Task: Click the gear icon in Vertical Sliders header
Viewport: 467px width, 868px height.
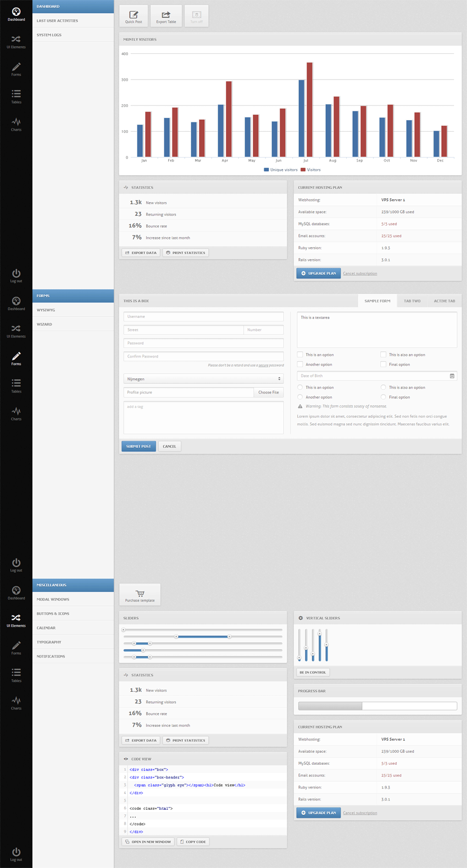Action: pyautogui.click(x=301, y=618)
